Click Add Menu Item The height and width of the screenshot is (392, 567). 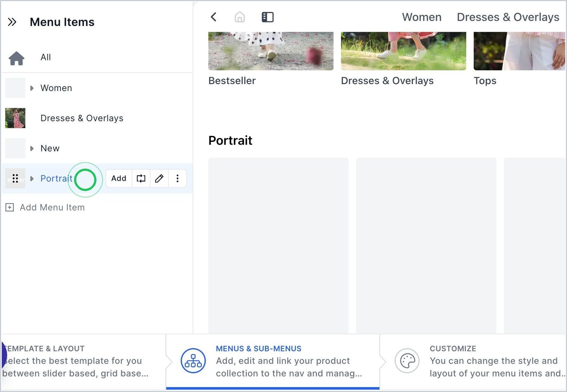pyautogui.click(x=52, y=207)
